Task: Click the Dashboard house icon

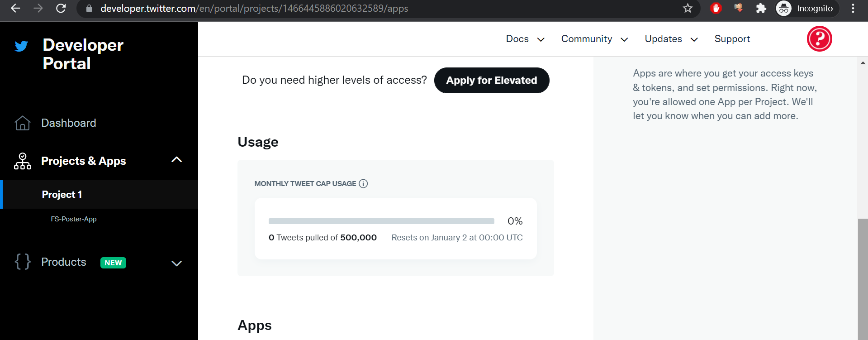Action: (x=22, y=123)
